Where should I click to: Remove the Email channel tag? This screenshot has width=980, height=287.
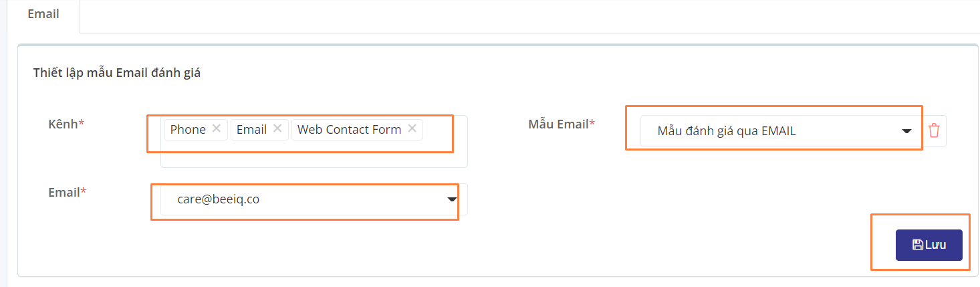tap(277, 129)
